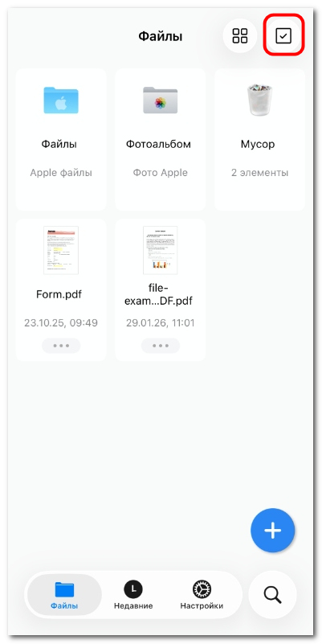Open the Мусор trash bin icon
The width and height of the screenshot is (322, 644).
point(259,100)
